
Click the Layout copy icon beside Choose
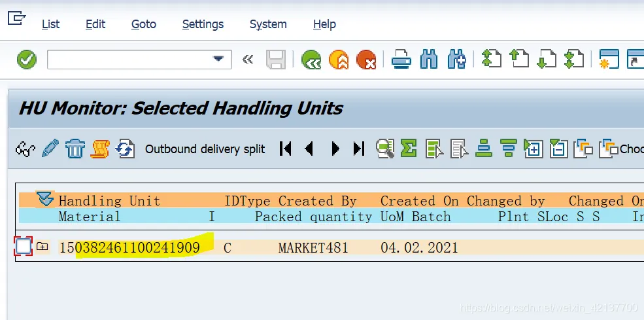pos(583,149)
